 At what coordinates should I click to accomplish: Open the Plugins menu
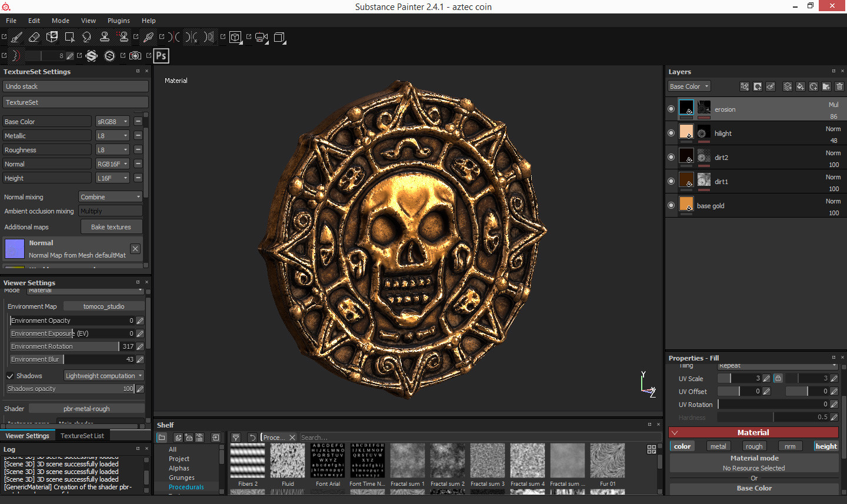tap(119, 21)
